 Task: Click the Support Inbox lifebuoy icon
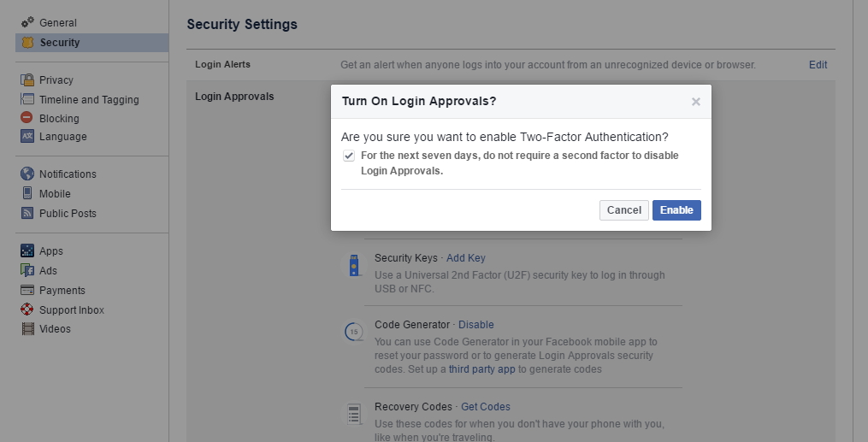(27, 310)
